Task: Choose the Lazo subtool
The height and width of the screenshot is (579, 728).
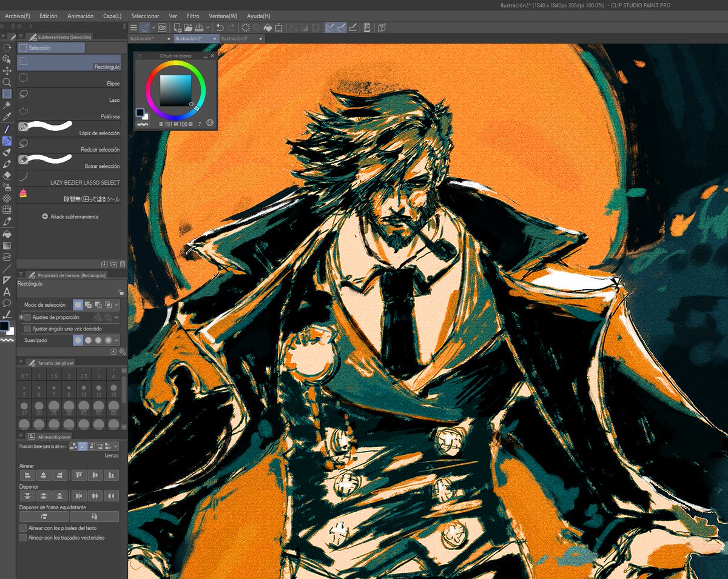Action: pyautogui.click(x=69, y=96)
